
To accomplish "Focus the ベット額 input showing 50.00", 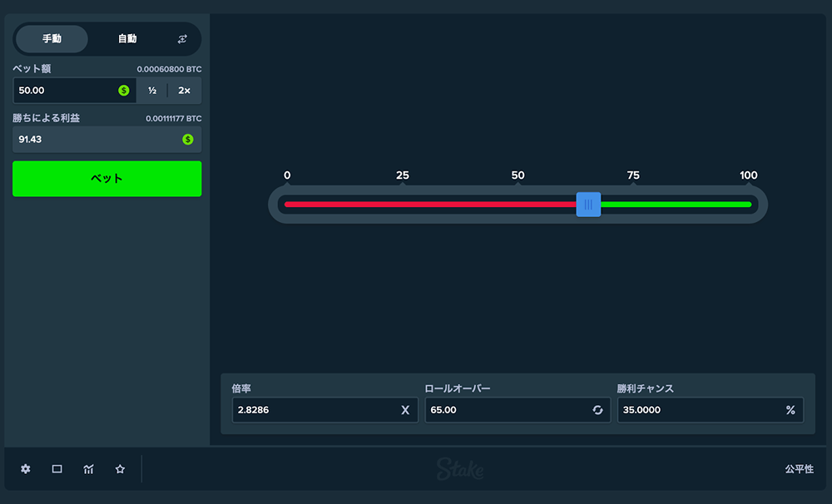I will 75,90.
